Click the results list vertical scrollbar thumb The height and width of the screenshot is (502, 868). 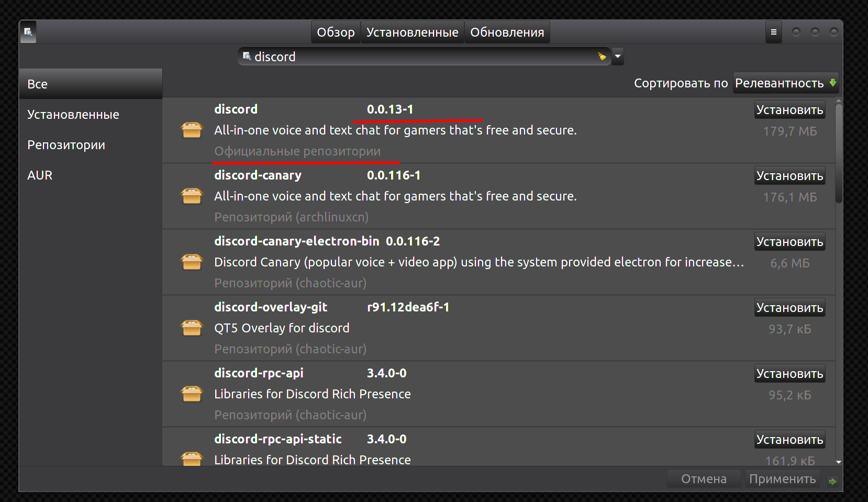(839, 153)
